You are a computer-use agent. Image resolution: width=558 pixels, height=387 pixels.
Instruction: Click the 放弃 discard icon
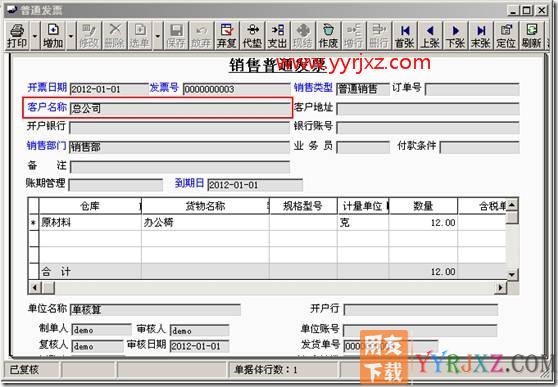click(201, 36)
